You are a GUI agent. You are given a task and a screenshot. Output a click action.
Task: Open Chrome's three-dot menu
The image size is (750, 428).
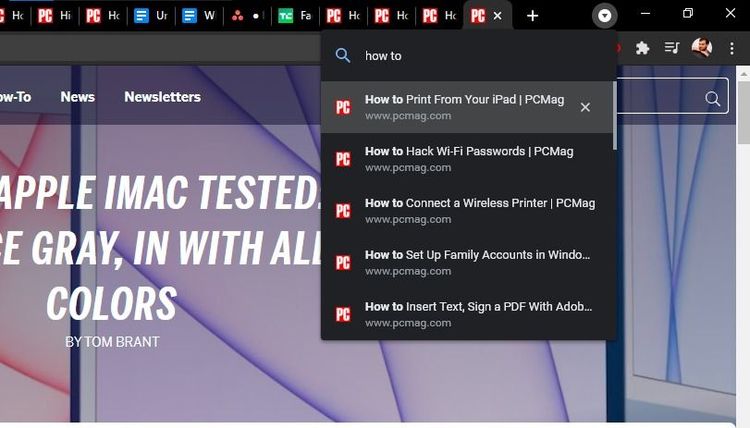(x=732, y=48)
